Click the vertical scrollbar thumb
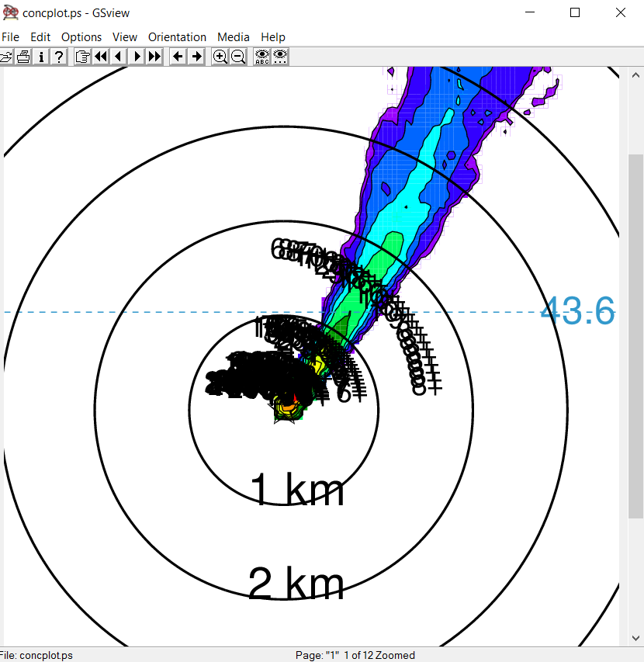Screen dimensions: 644x662 (x=635, y=336)
